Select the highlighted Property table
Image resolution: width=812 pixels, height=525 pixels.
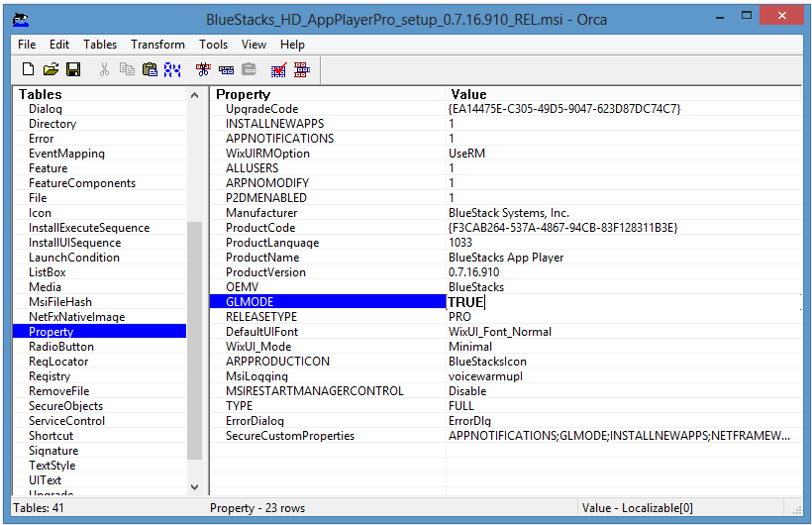(99, 332)
